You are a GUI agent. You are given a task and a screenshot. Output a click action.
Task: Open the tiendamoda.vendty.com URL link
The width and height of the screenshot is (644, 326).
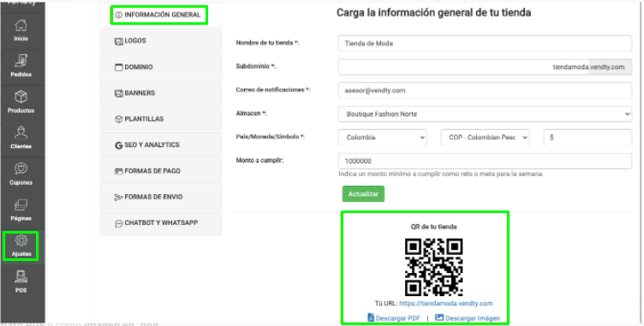tap(445, 304)
